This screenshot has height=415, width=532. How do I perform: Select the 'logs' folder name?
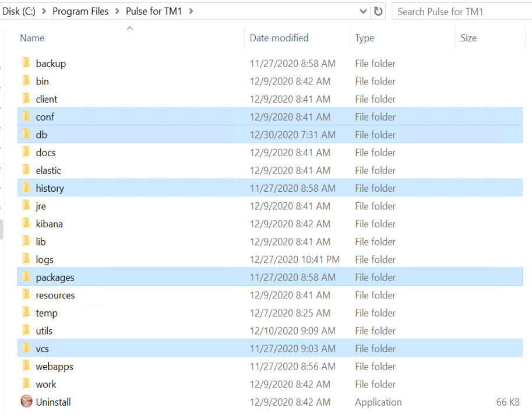click(44, 259)
